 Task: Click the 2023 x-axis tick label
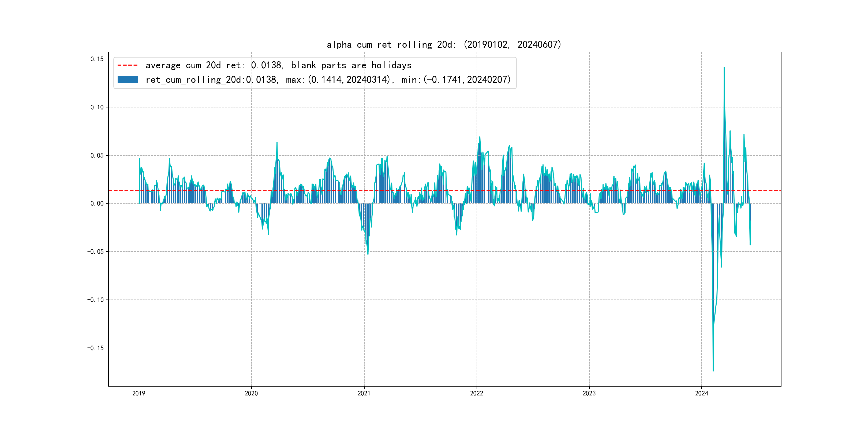click(x=589, y=393)
